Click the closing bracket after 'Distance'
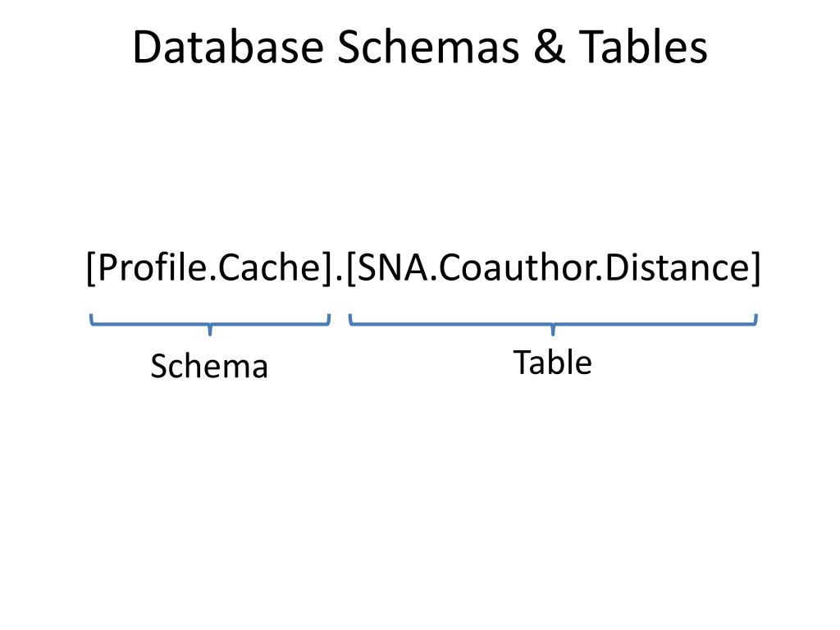 [756, 267]
